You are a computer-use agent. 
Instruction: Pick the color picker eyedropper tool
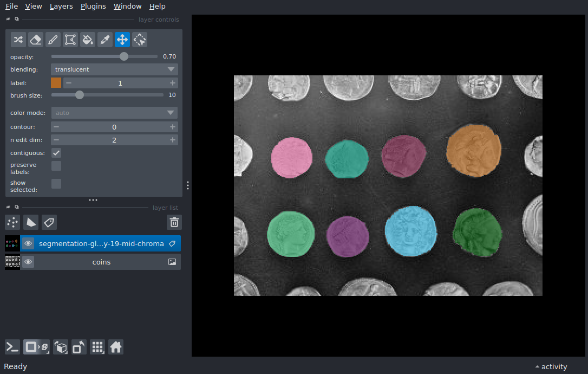tap(105, 40)
